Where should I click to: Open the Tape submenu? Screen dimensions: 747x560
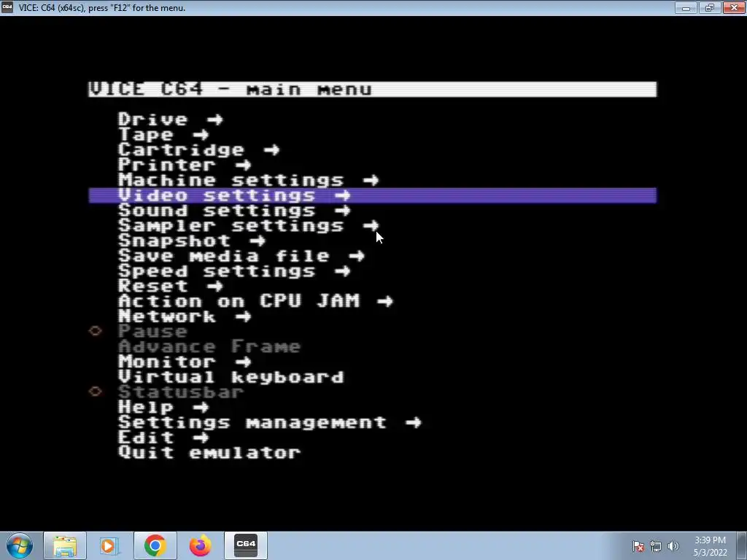[163, 135]
